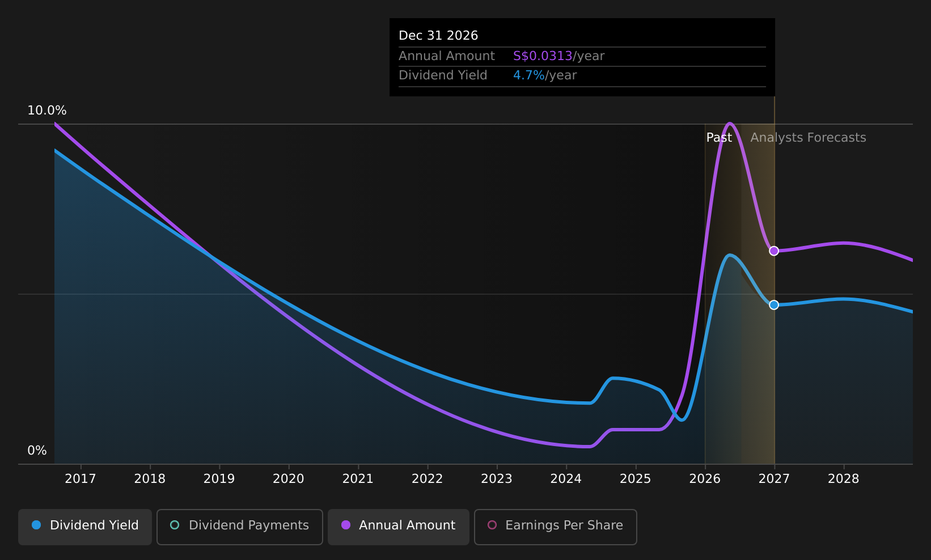Screen dimensions: 931x560
Task: Click the 2018 x-axis label
Action: click(x=150, y=479)
